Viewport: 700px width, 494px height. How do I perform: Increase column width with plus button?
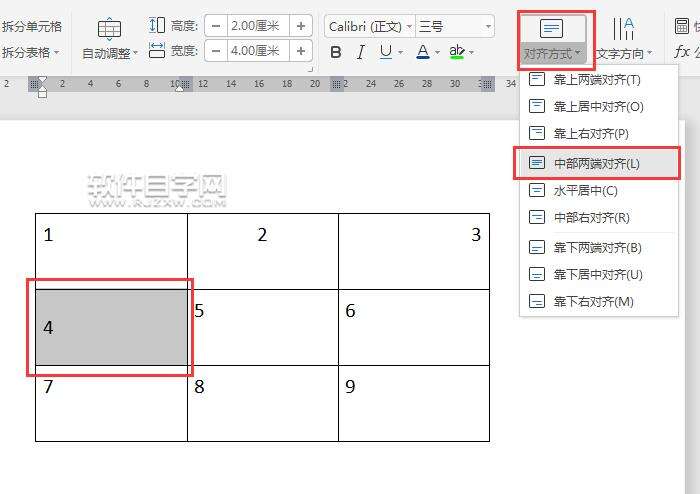point(301,51)
